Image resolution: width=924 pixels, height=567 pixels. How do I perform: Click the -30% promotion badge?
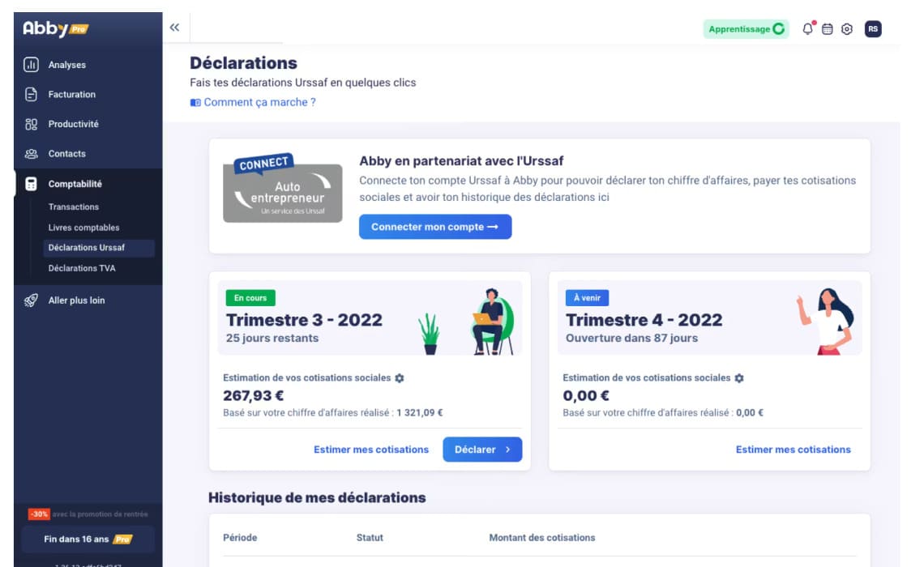[x=39, y=514]
